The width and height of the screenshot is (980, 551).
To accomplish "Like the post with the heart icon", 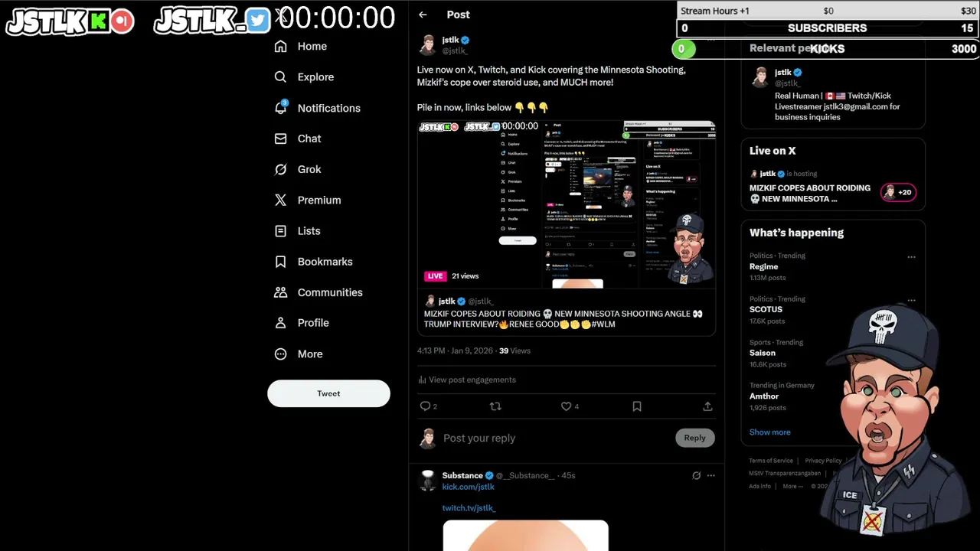I will [x=566, y=406].
